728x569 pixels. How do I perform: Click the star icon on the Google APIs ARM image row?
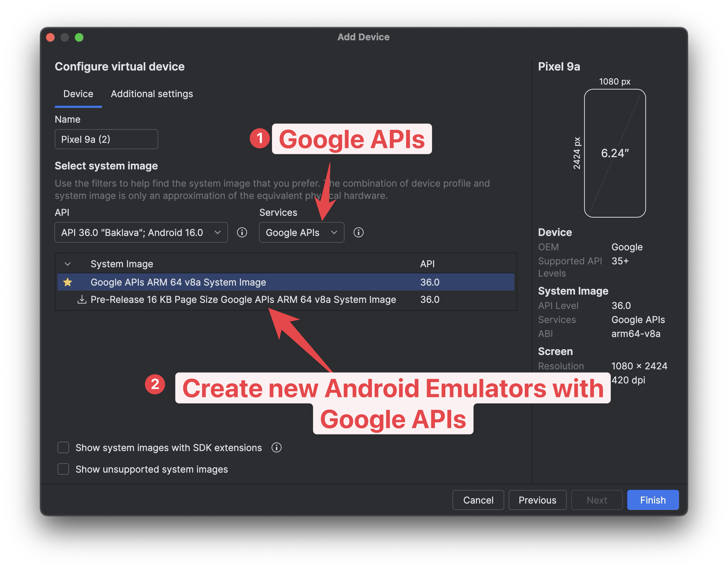click(x=68, y=282)
